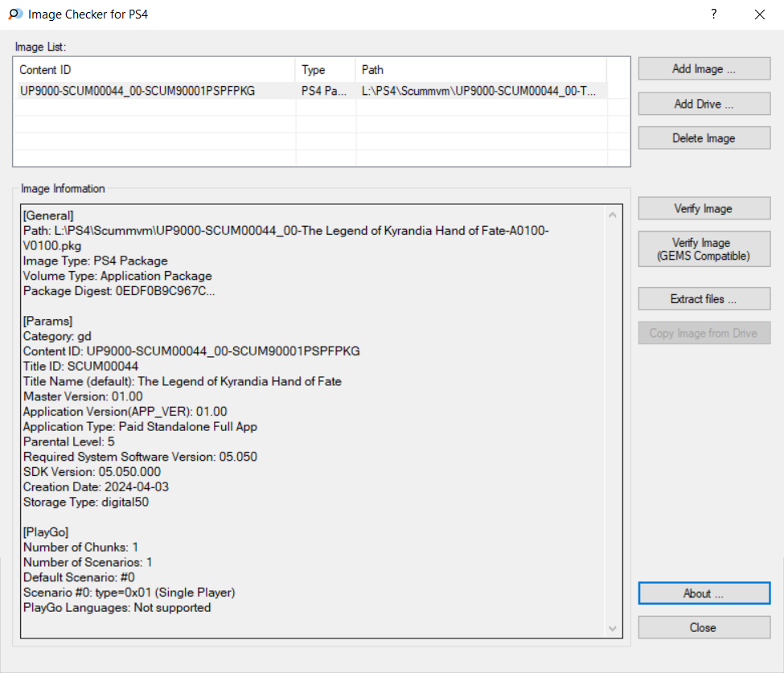Image resolution: width=784 pixels, height=673 pixels.
Task: Open the About dialog
Action: 704,593
